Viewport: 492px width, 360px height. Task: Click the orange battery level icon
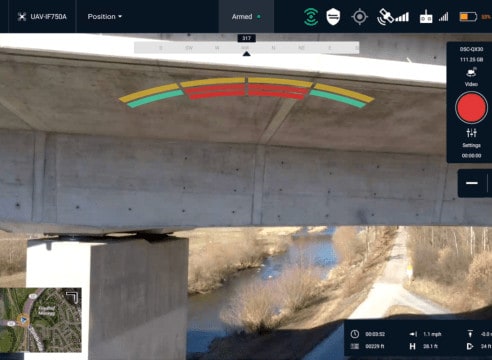point(468,17)
